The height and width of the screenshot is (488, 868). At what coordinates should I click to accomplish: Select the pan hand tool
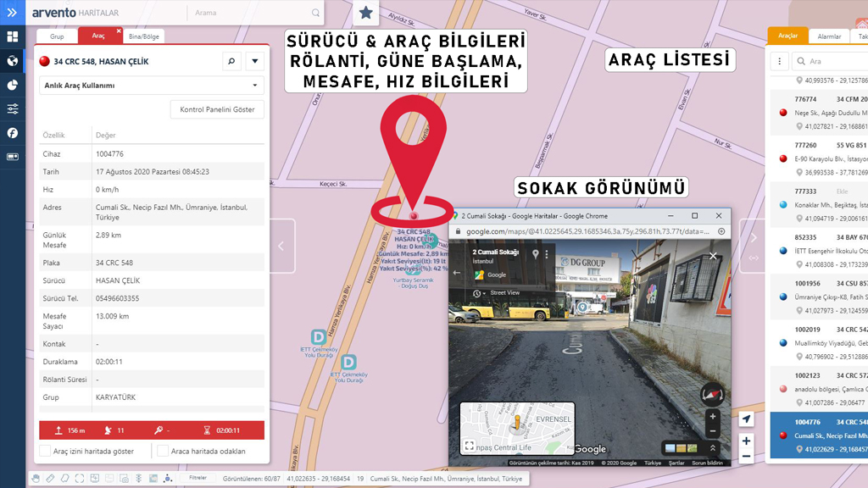36,479
